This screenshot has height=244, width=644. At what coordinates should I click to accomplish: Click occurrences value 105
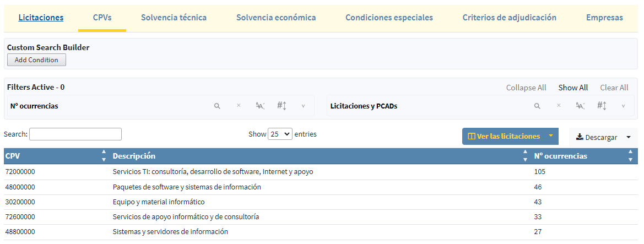(540, 172)
